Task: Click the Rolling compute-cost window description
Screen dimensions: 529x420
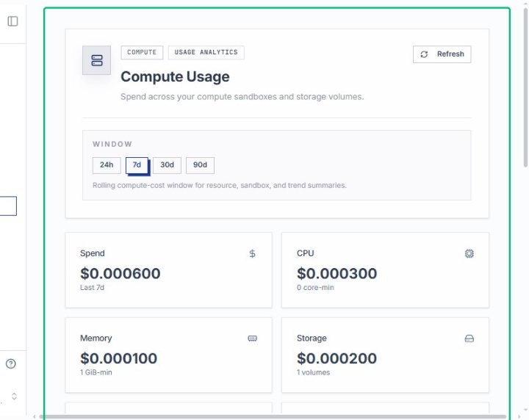Action: (220, 185)
